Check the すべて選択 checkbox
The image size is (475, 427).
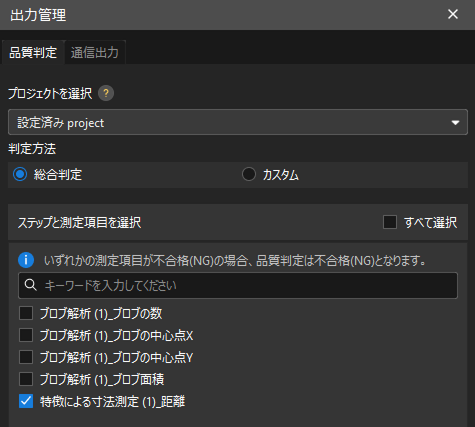tap(390, 222)
